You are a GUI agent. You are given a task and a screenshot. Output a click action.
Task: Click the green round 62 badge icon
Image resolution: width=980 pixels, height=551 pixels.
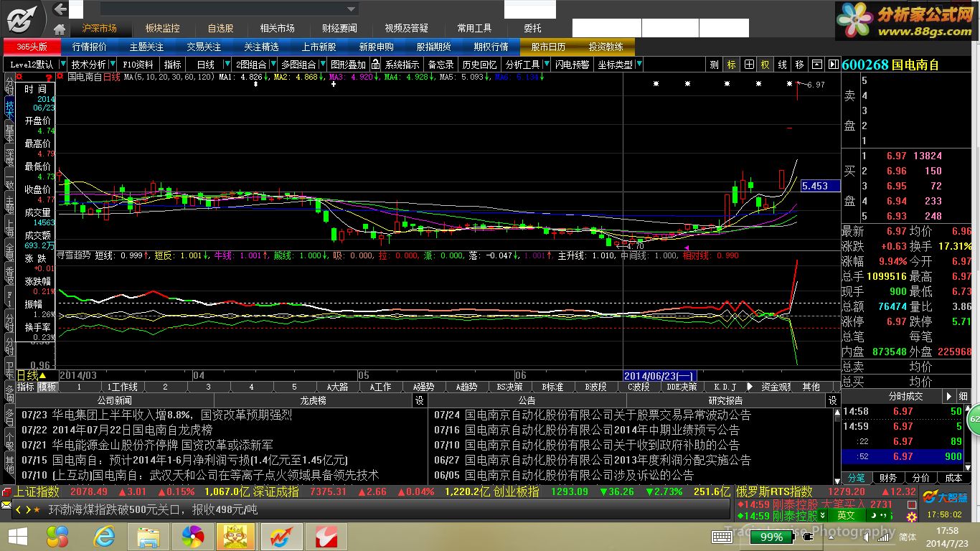tap(974, 418)
